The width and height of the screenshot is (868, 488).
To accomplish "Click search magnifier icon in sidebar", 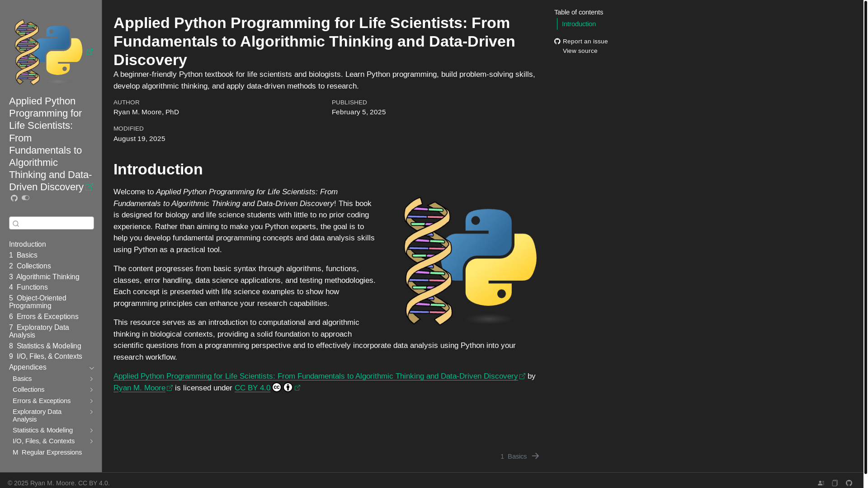I will [16, 224].
